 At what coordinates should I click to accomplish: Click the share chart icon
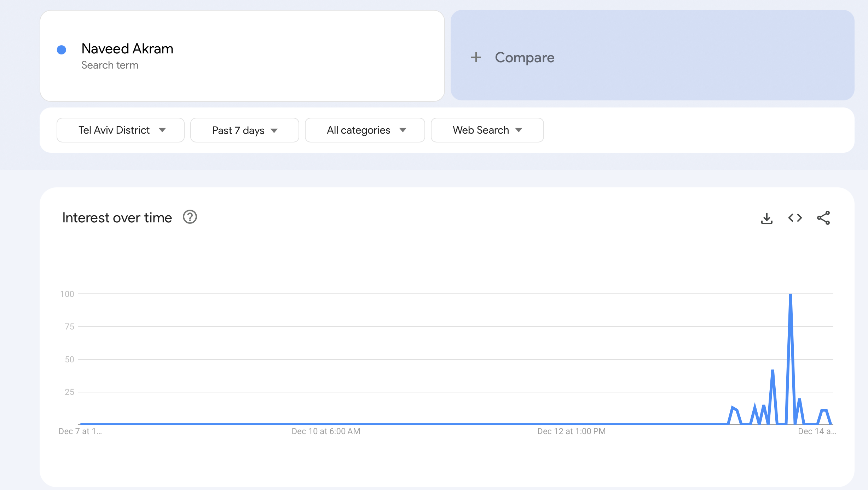(823, 218)
